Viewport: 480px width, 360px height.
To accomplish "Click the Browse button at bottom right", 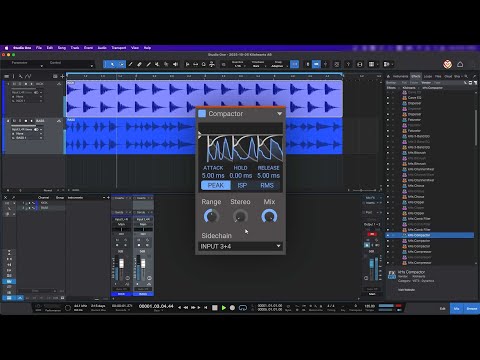I will tap(472, 308).
